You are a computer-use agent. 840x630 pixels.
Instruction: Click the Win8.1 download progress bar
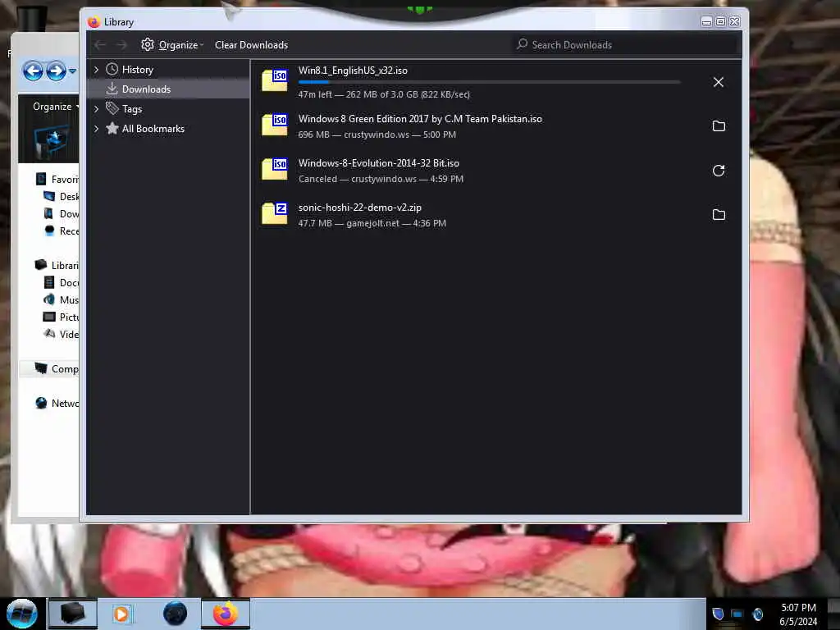point(489,82)
